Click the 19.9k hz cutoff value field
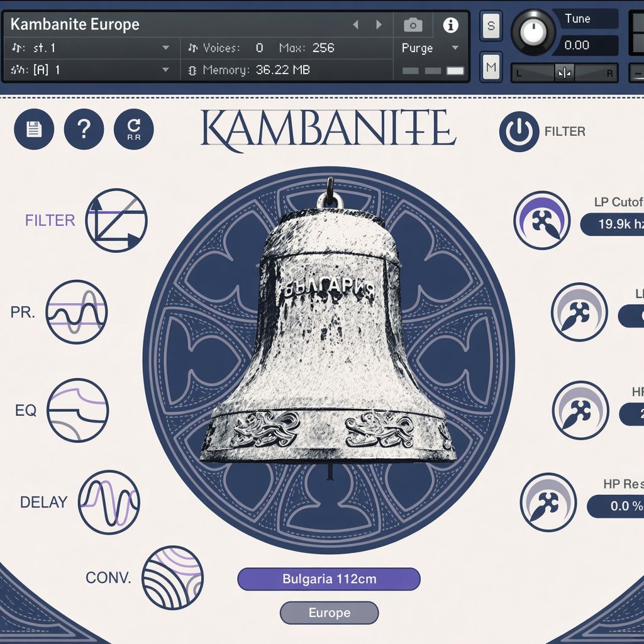 click(x=612, y=225)
